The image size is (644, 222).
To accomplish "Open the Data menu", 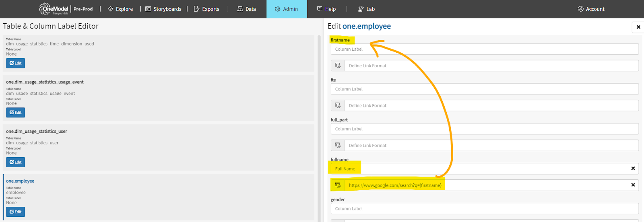I will 246,9.
